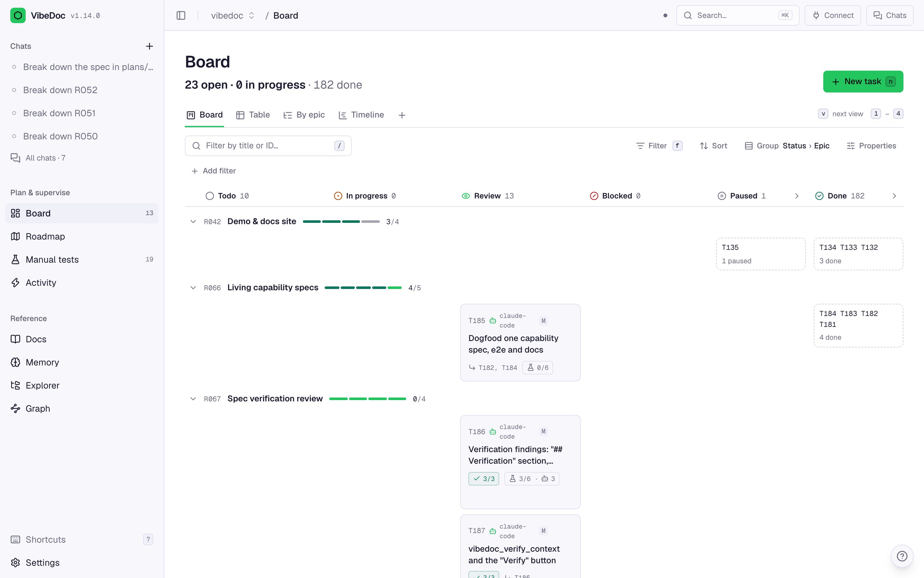Collapse the R042 Demo & docs site epic
Image resolution: width=924 pixels, height=578 pixels.
pos(193,222)
